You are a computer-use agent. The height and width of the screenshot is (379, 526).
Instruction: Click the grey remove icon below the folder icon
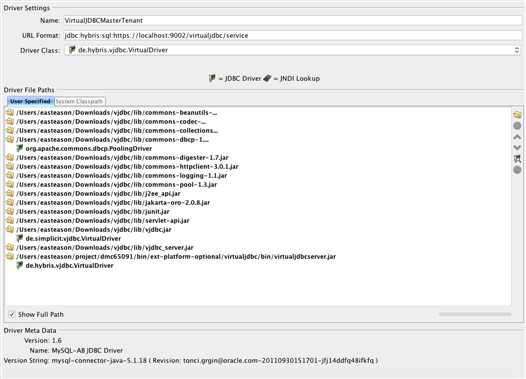(517, 126)
